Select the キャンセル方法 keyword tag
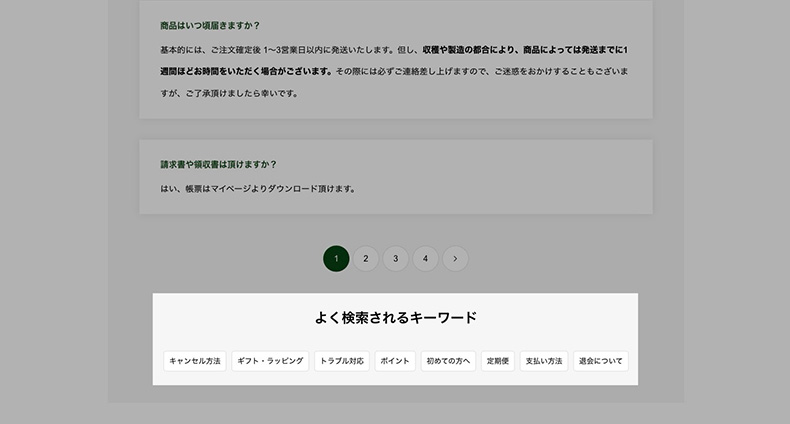 pyautogui.click(x=194, y=361)
